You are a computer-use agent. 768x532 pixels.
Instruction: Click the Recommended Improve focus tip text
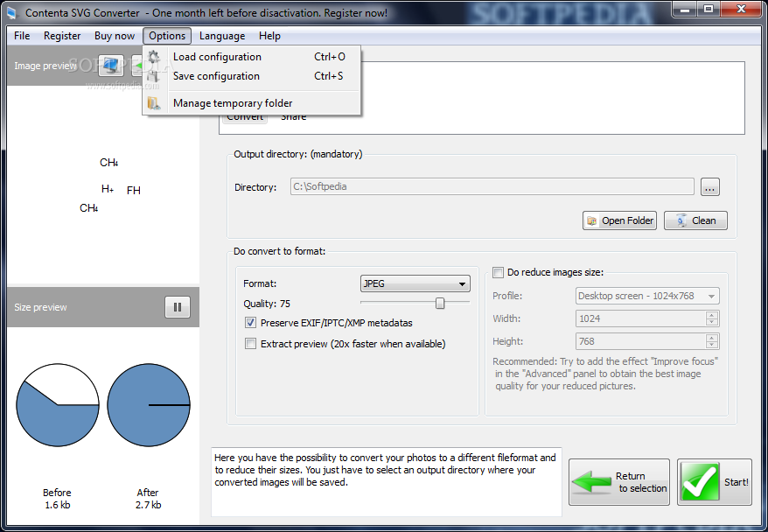605,374
